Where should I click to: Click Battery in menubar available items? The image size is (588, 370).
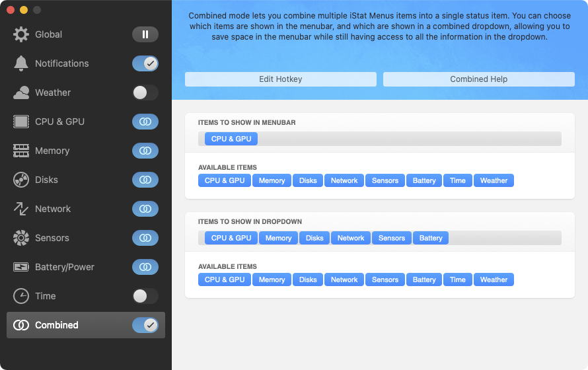(x=424, y=180)
